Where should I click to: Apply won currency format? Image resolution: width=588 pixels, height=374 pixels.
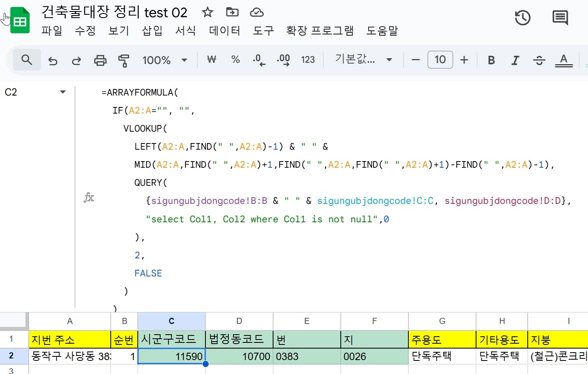pos(212,60)
